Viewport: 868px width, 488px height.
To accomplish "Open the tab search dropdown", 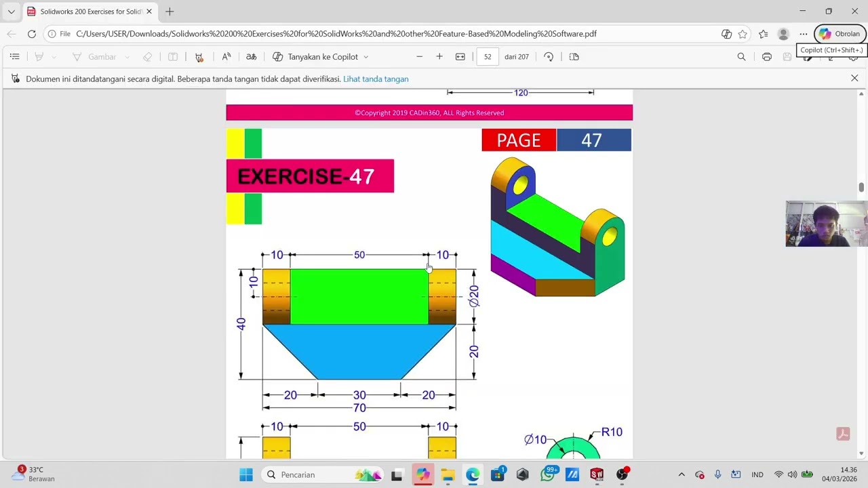I will click(x=11, y=12).
